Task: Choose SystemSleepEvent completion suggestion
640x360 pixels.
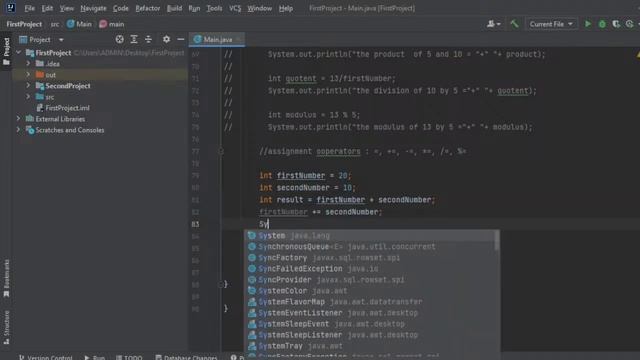Action: pyautogui.click(x=369, y=324)
